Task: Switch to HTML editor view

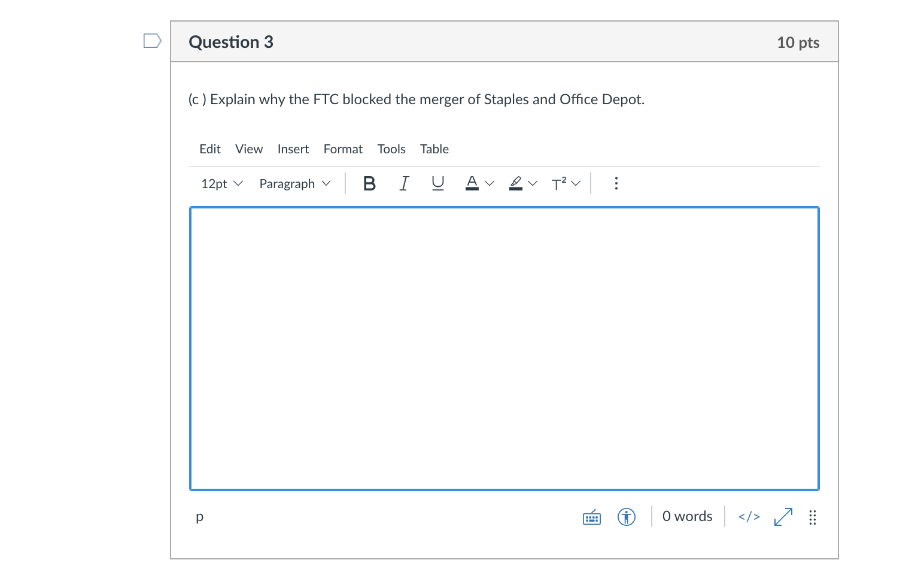Action: pyautogui.click(x=749, y=517)
